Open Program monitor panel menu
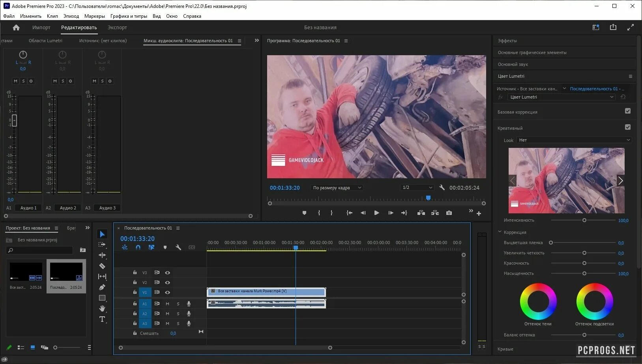Image resolution: width=642 pixels, height=364 pixels. (x=346, y=41)
